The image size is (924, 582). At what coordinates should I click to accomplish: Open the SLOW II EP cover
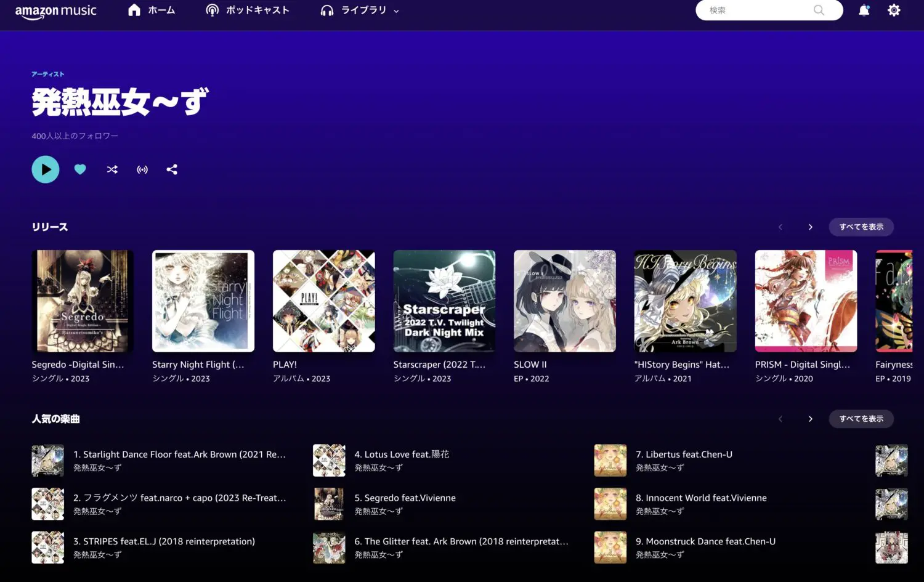pyautogui.click(x=564, y=301)
